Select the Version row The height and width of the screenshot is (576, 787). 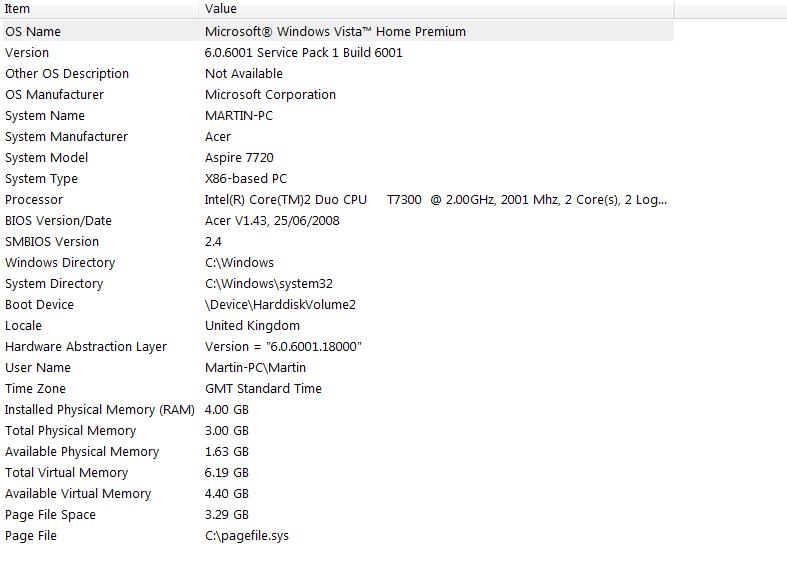pos(337,52)
